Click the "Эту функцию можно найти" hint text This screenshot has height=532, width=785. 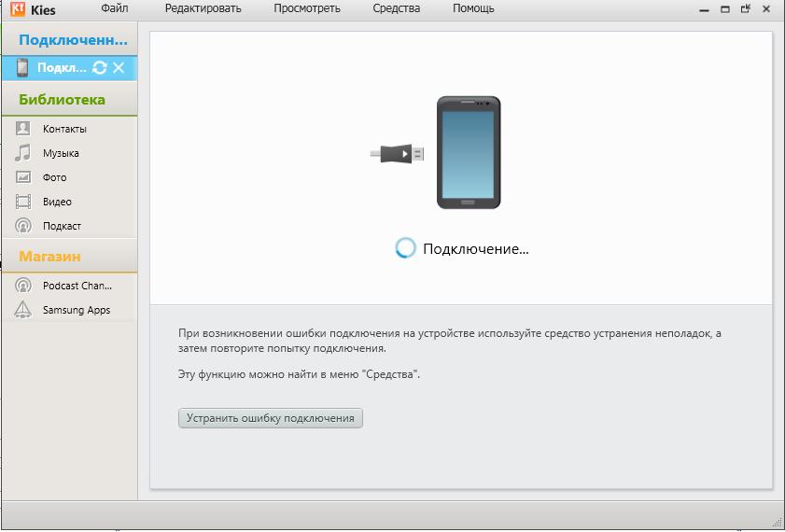point(299,374)
